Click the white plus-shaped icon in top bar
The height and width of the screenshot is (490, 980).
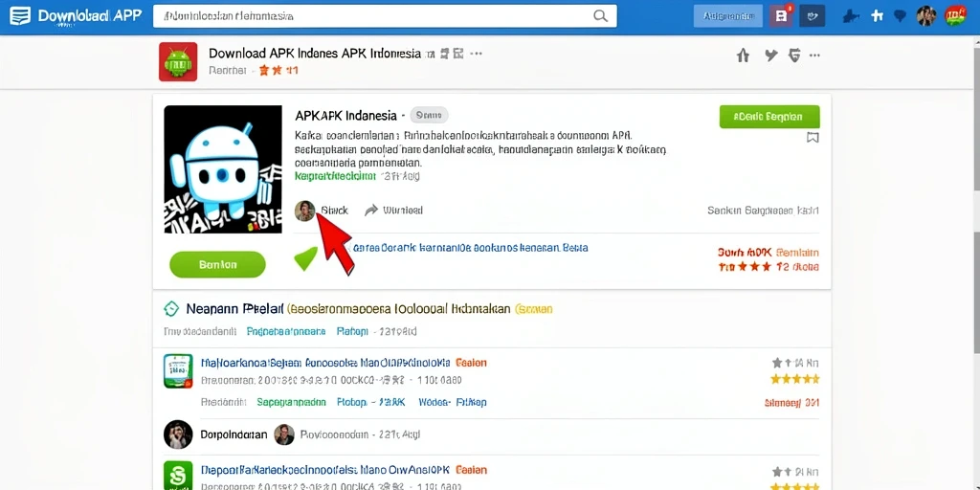click(x=877, y=16)
